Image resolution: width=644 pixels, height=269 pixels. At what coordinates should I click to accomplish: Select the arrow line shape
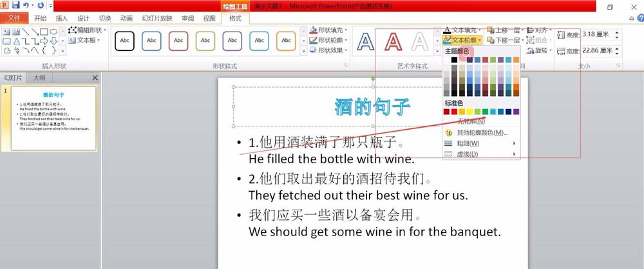35,32
